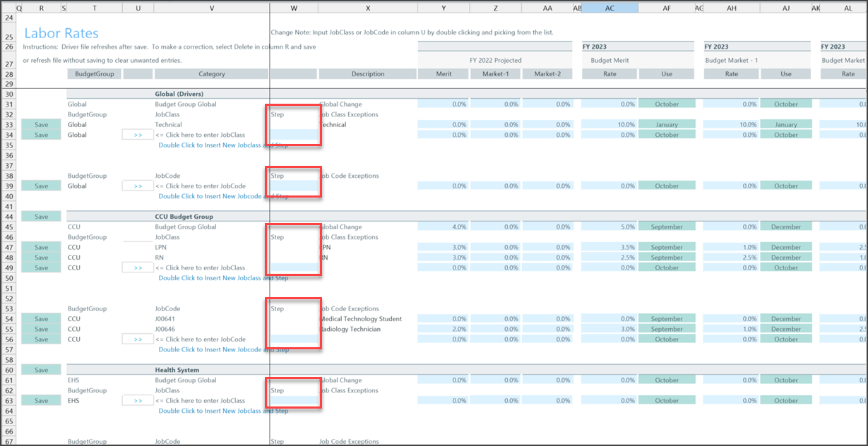Screen dimensions: 868x446
Task: Click the Labor Rates title
Action: click(61, 33)
